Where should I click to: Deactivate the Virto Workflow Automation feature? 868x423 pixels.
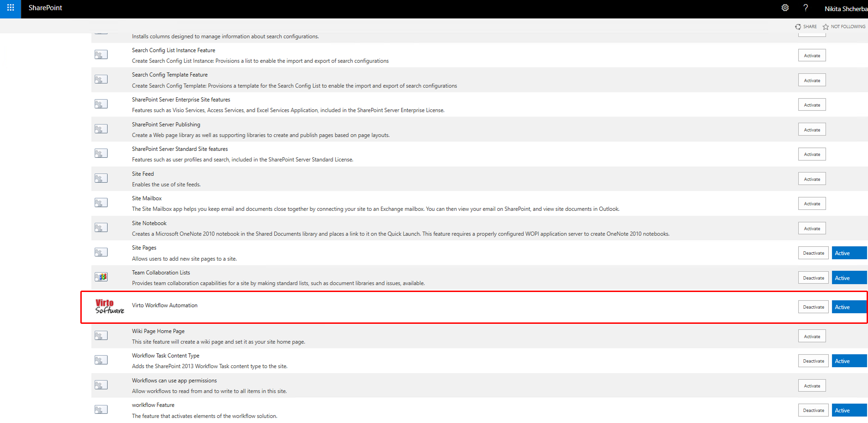click(x=813, y=307)
